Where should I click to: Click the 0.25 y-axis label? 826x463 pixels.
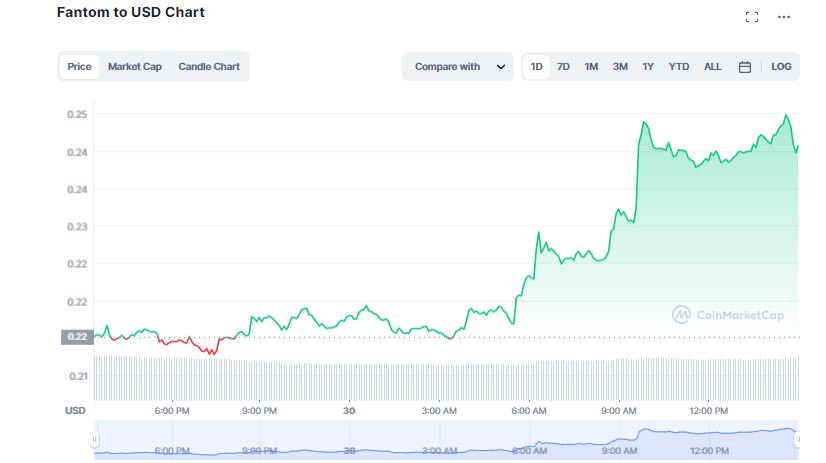coord(77,114)
